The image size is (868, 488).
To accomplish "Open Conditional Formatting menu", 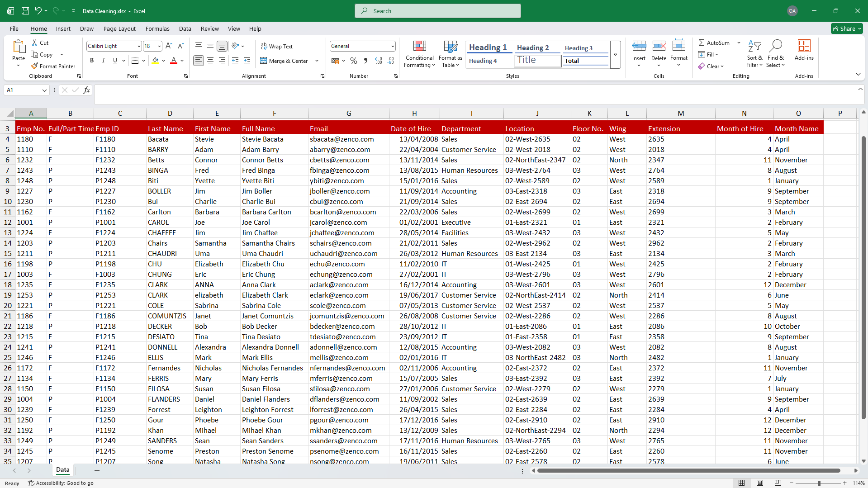I will tap(419, 54).
